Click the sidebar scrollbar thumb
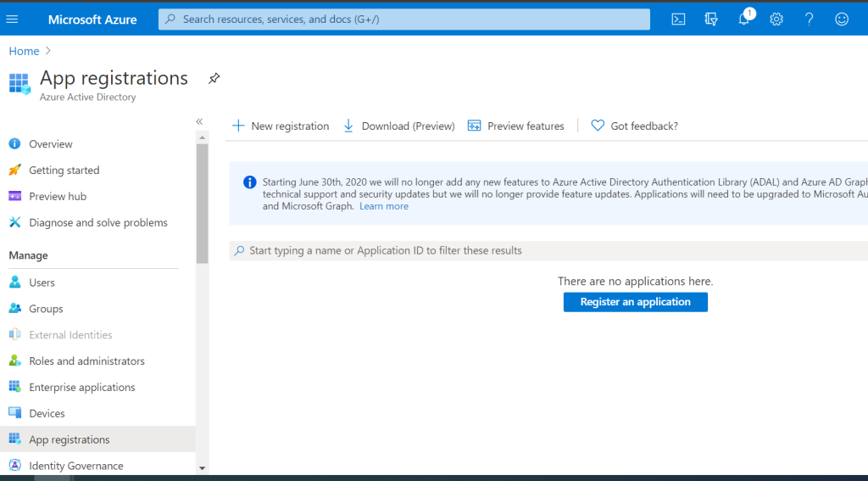The height and width of the screenshot is (481, 868). (x=202, y=204)
